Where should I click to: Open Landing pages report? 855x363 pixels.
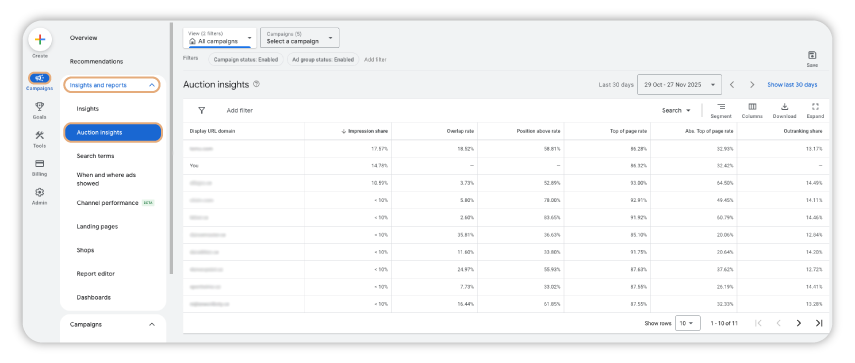(97, 226)
